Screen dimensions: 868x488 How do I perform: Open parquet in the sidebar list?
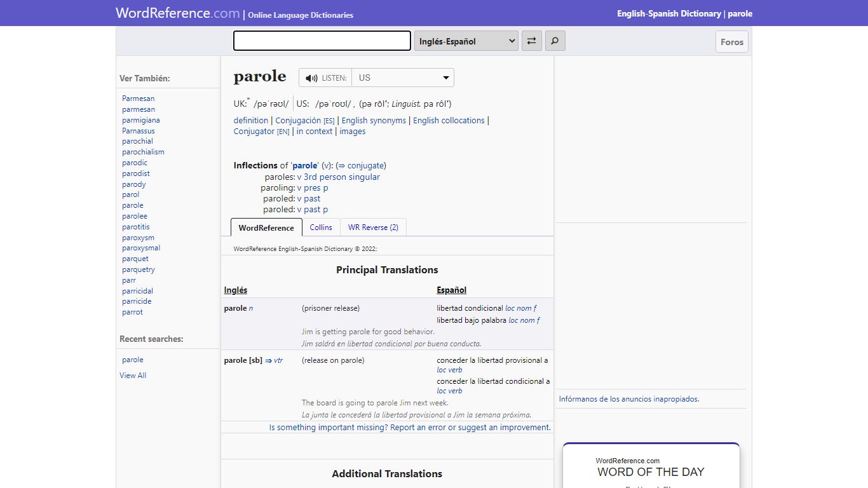point(135,259)
